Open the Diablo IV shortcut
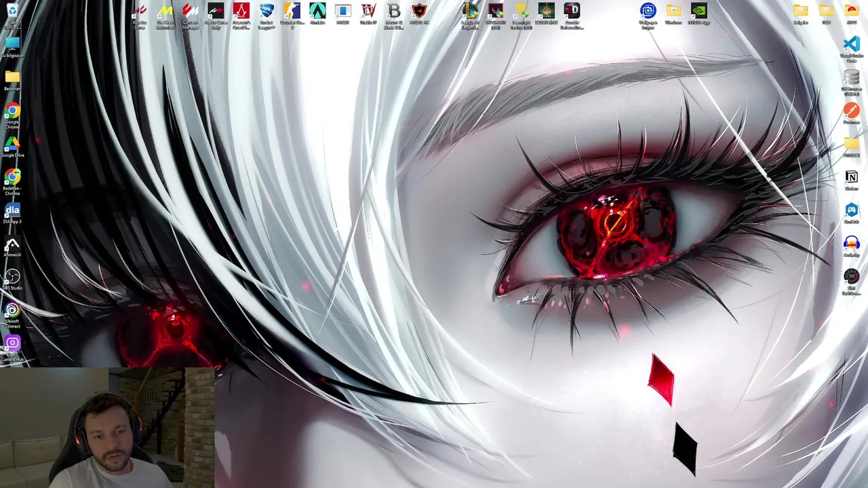The height and width of the screenshot is (488, 868). pyautogui.click(x=368, y=14)
